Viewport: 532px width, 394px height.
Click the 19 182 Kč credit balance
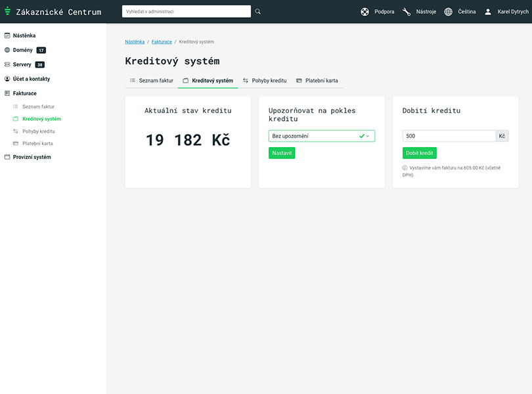click(x=188, y=140)
